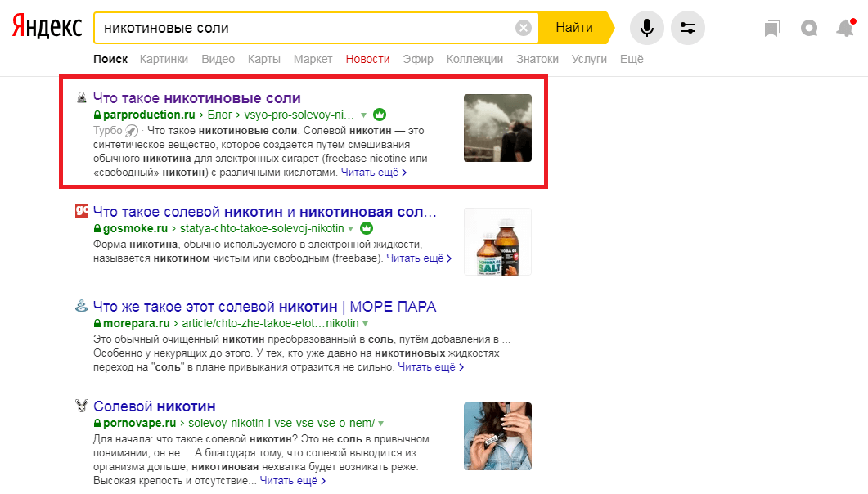868x494 pixels.
Task: Open the statya-chto-takoe-solevoj-nikotin path link
Action: (x=262, y=228)
